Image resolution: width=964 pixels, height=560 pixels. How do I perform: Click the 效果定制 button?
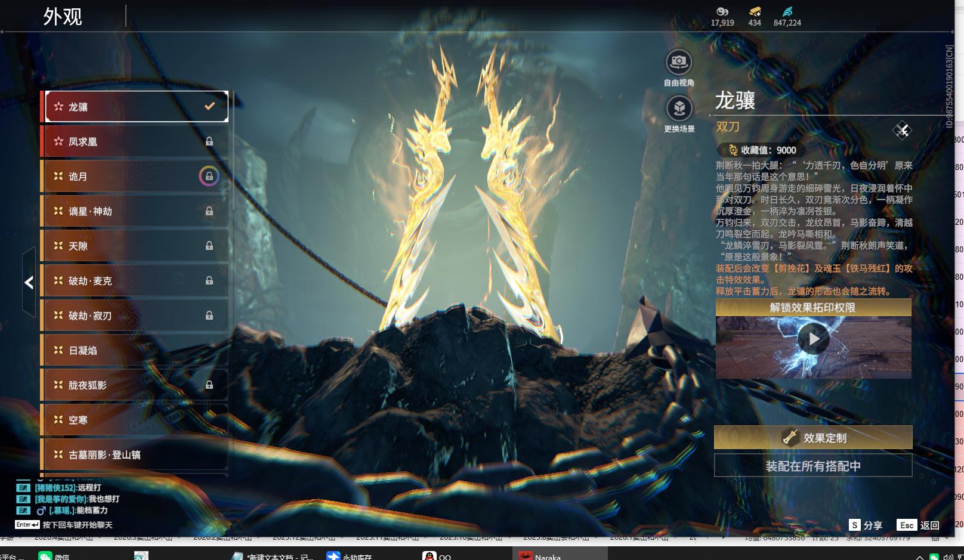click(812, 438)
